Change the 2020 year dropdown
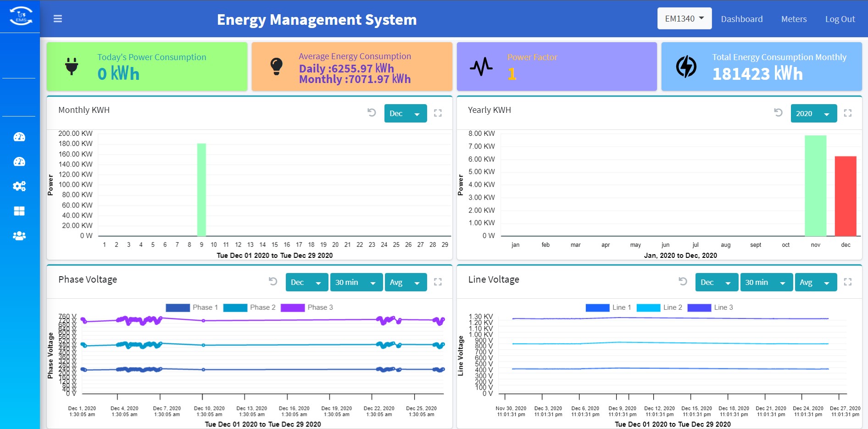Viewport: 868px width, 429px height. click(813, 113)
